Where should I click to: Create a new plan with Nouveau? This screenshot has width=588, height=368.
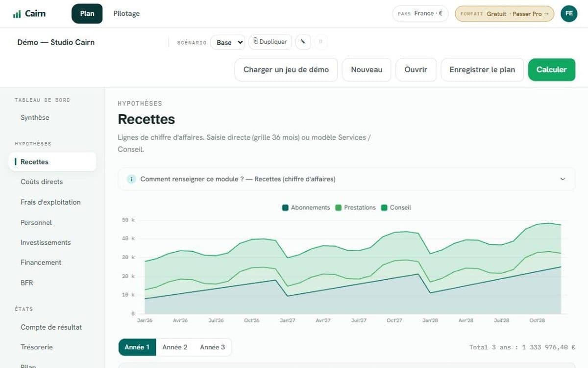coord(367,70)
